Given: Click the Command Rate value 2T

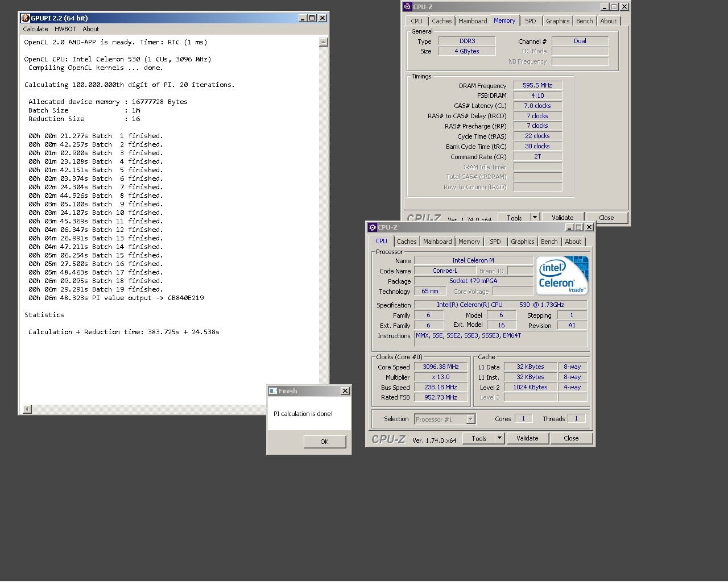Looking at the screenshot, I should 537,156.
